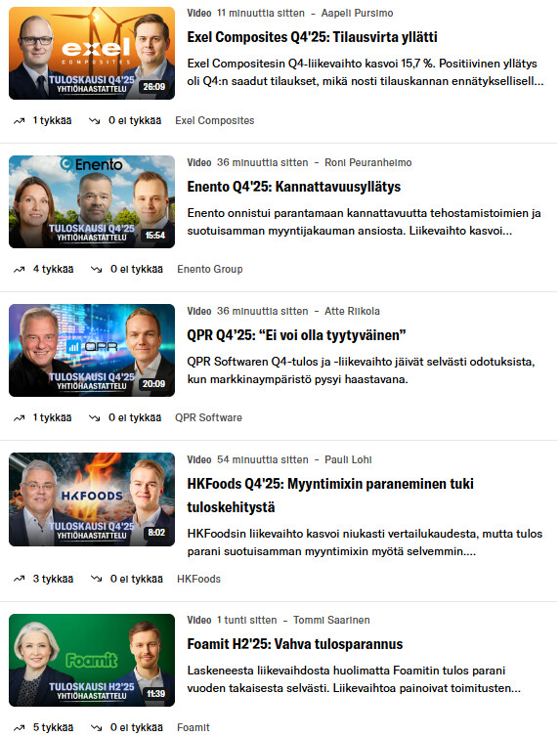Viewport: 560px width, 737px height.
Task: Dislike the Foamit H2'25 video
Action: click(x=127, y=727)
